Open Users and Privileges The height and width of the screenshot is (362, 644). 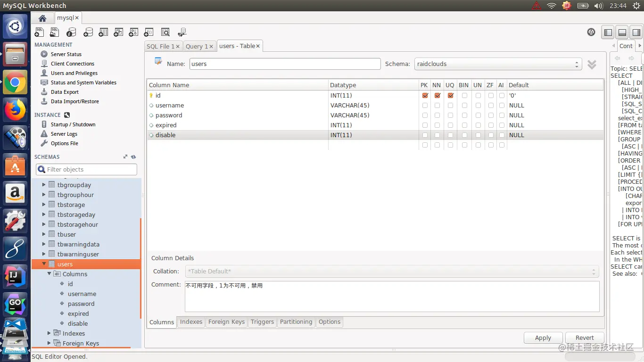coord(74,73)
